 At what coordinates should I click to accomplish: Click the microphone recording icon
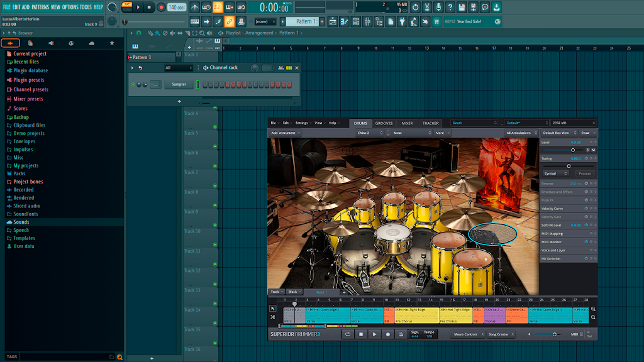coord(438,7)
